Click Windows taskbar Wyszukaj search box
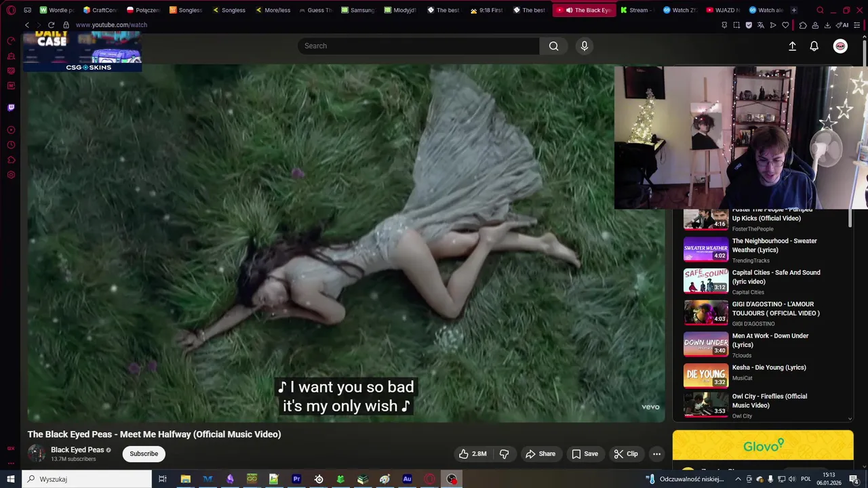This screenshot has height=488, width=868. point(86,479)
